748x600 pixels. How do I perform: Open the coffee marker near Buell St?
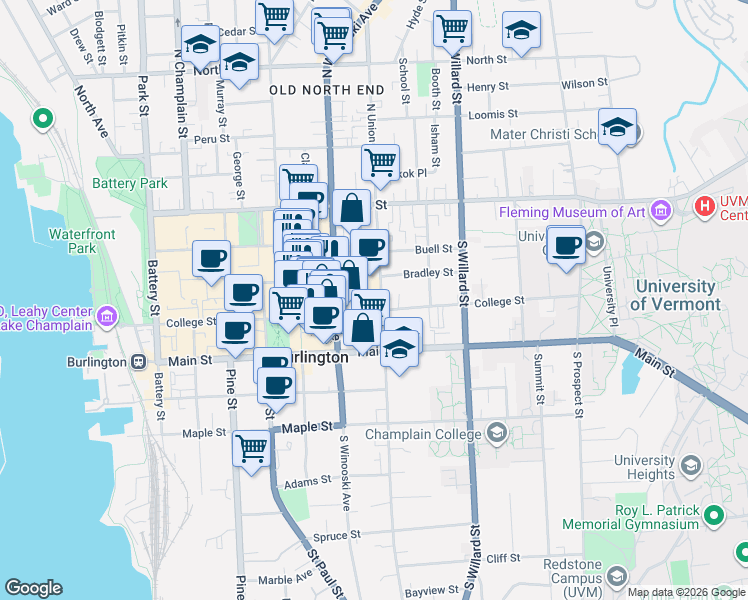370,250
